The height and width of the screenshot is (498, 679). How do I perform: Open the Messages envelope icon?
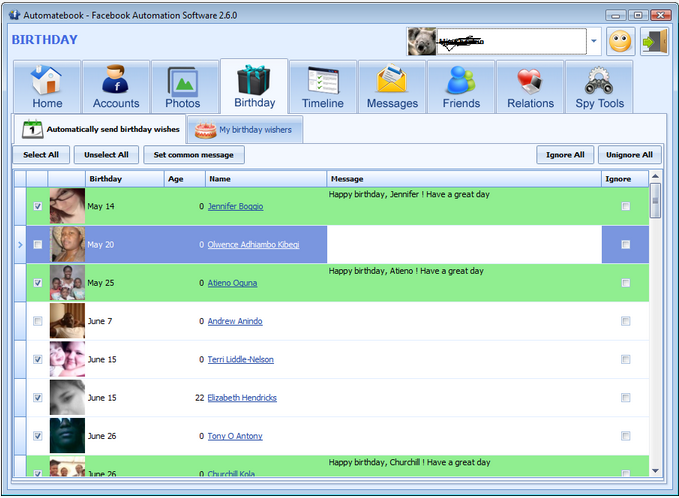[391, 79]
